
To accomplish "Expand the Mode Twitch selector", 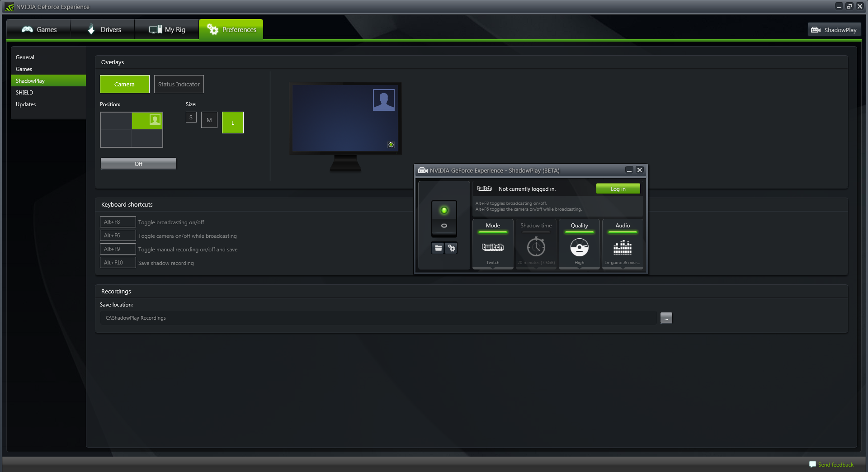I will 493,244.
